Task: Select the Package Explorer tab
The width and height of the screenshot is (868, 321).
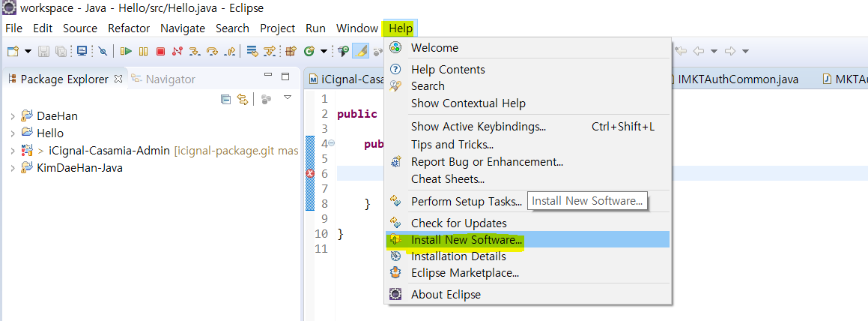Action: click(64, 79)
